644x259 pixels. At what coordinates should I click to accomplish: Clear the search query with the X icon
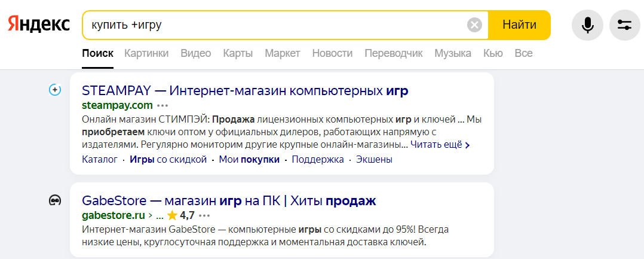(x=474, y=25)
